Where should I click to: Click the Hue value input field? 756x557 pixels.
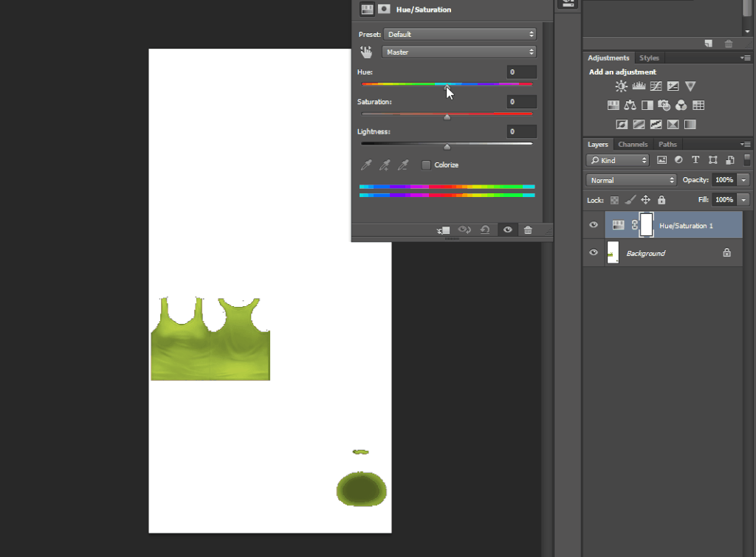pyautogui.click(x=522, y=72)
